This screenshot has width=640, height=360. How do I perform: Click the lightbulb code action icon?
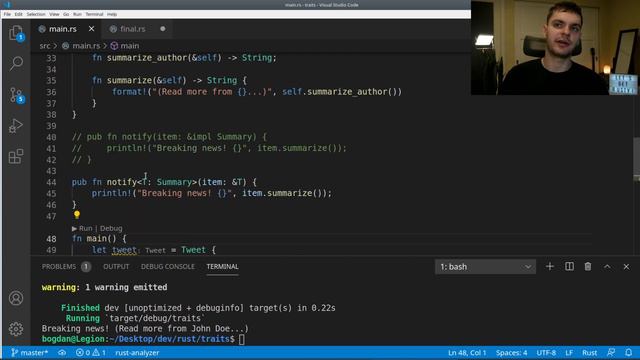click(77, 215)
